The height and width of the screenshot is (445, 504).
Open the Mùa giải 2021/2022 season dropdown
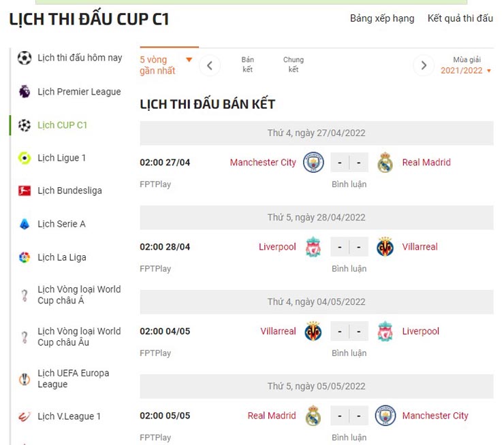click(x=466, y=70)
